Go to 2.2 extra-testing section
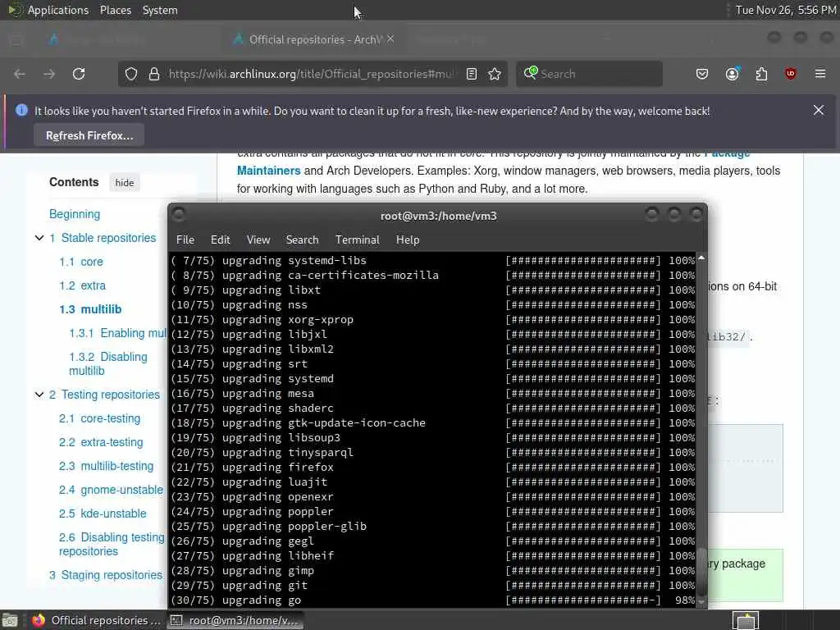Viewport: 840px width, 630px height. click(101, 442)
